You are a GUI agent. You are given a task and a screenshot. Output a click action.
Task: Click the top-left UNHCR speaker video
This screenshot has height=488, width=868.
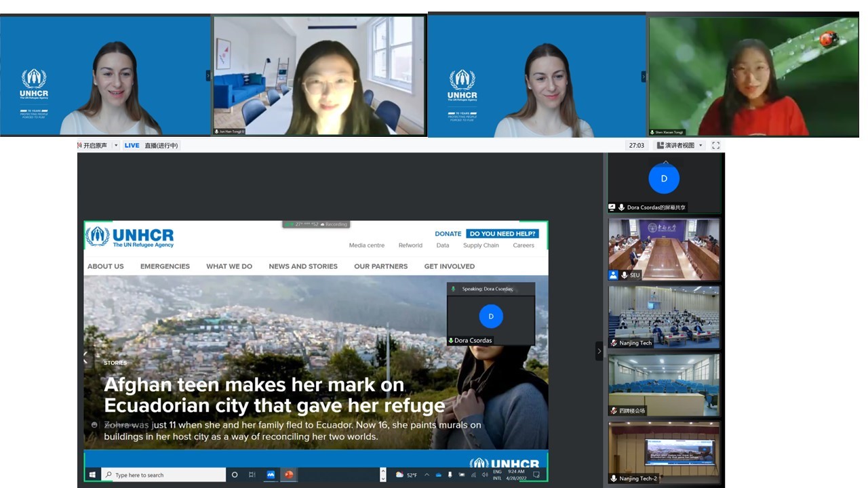[105, 76]
